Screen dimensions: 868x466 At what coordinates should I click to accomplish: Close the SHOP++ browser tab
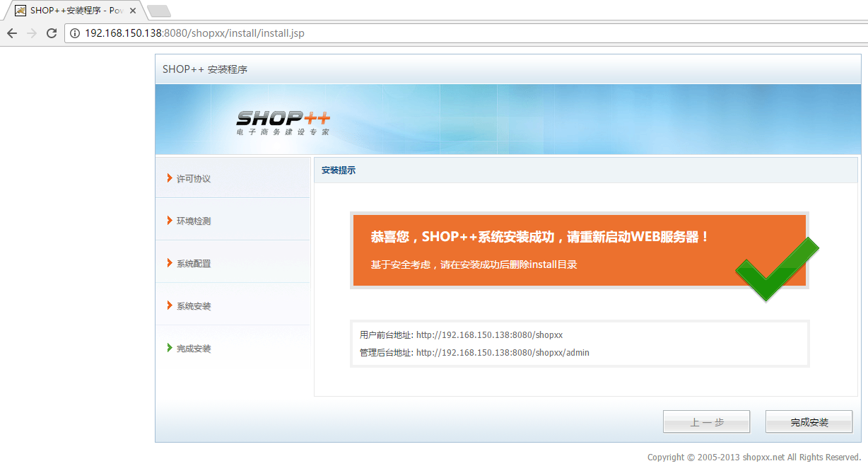pyautogui.click(x=133, y=11)
